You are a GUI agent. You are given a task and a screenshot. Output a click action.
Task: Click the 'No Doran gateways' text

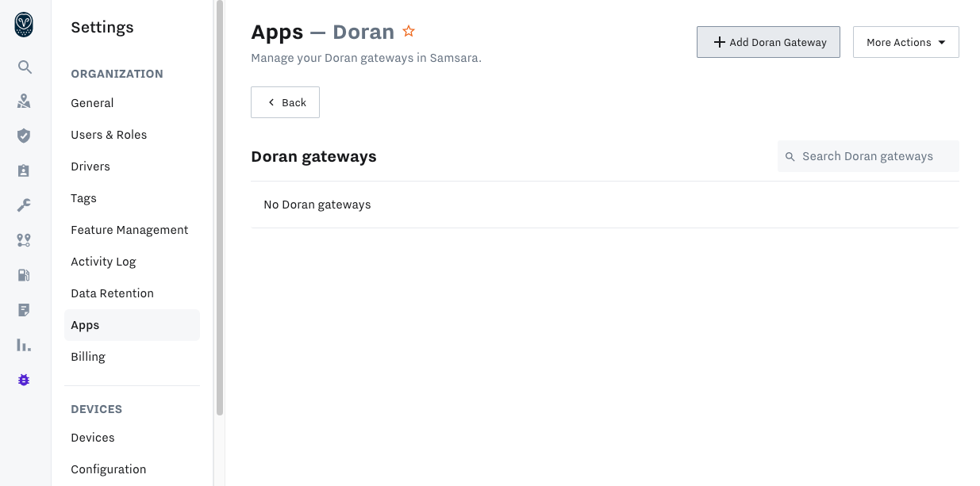[x=317, y=205]
